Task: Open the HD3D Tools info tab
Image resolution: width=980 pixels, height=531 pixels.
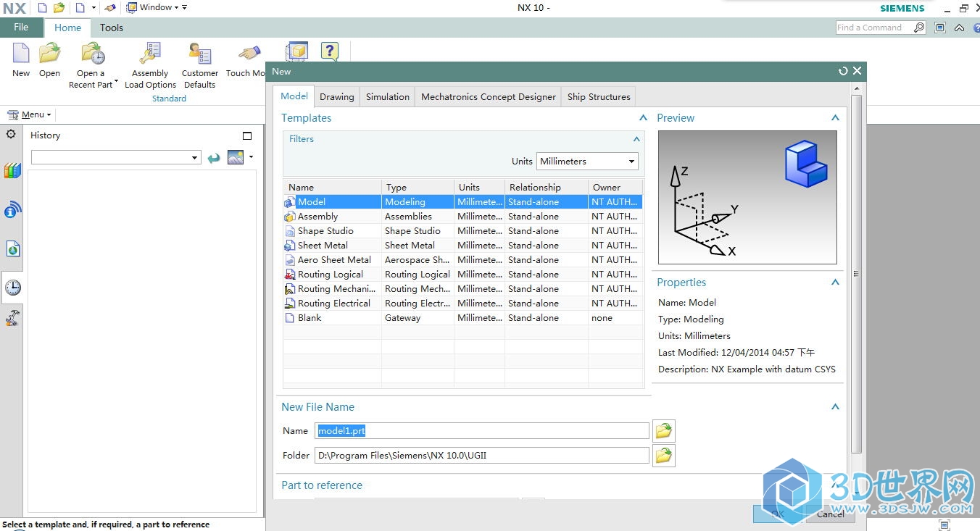Action: click(x=12, y=210)
